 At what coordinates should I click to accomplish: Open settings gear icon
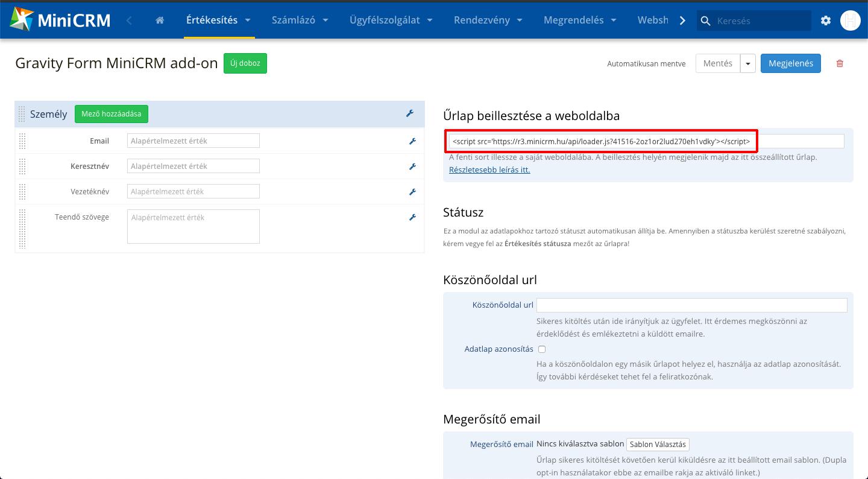tap(826, 21)
